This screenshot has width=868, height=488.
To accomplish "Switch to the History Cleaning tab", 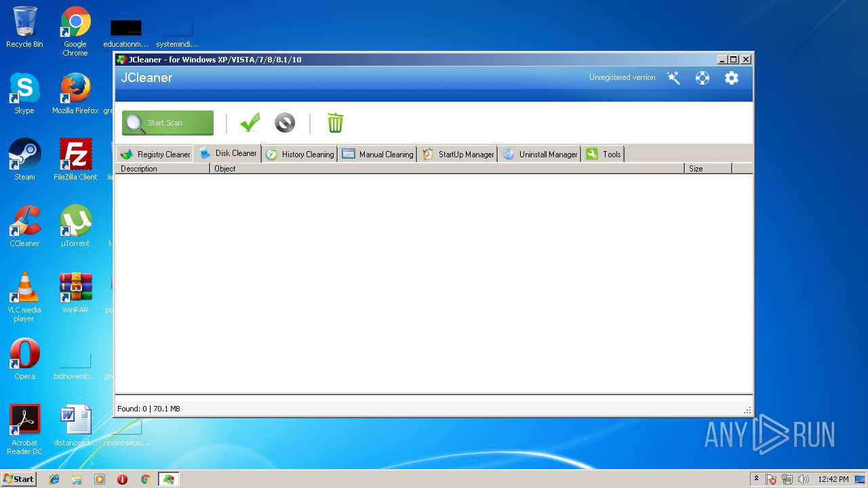I will click(x=300, y=154).
